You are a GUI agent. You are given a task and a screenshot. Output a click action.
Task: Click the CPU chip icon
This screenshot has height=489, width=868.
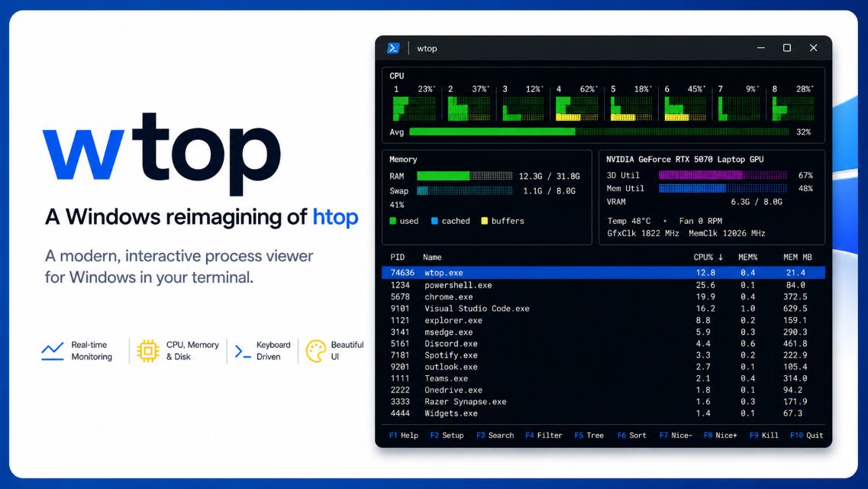coord(148,351)
